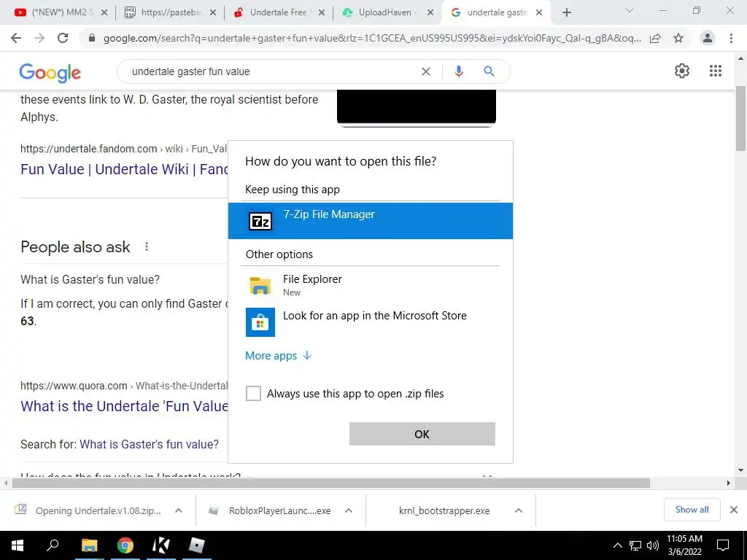Click What is Gaster's fun value search link
747x560 pixels.
[149, 444]
